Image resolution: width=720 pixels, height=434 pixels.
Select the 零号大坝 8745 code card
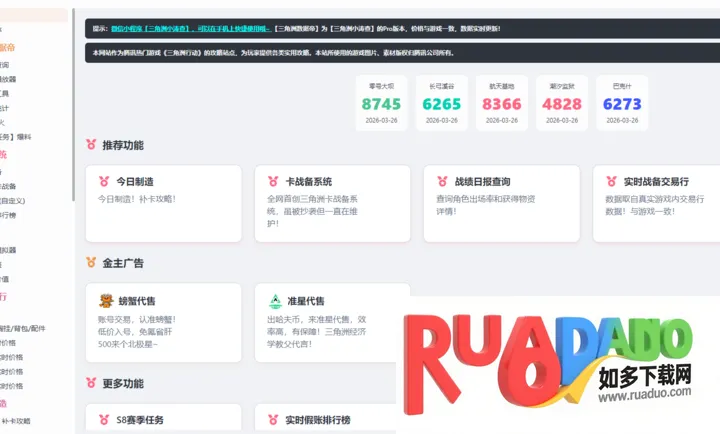(x=380, y=103)
